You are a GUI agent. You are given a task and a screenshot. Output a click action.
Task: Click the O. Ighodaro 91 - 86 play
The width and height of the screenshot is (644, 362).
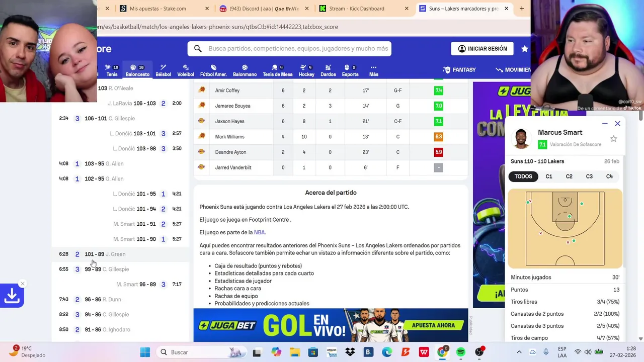tap(121, 330)
